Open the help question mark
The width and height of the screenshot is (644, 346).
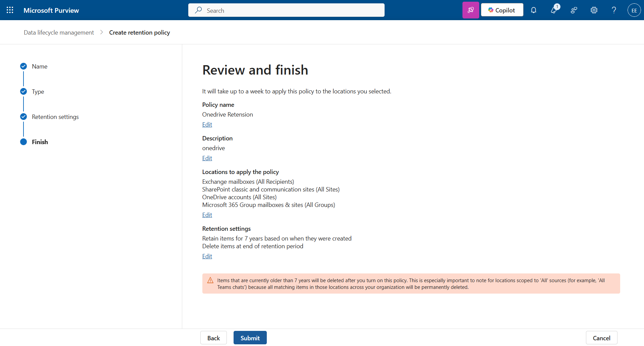pyautogui.click(x=613, y=10)
